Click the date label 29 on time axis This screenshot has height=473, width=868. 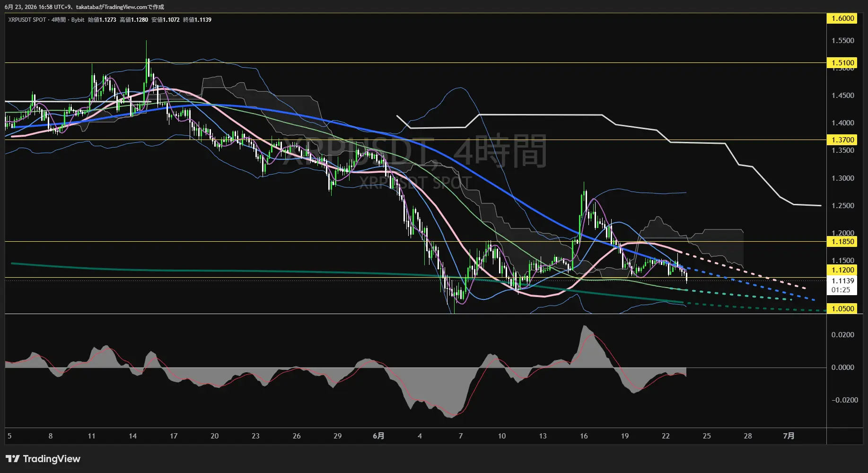(337, 436)
